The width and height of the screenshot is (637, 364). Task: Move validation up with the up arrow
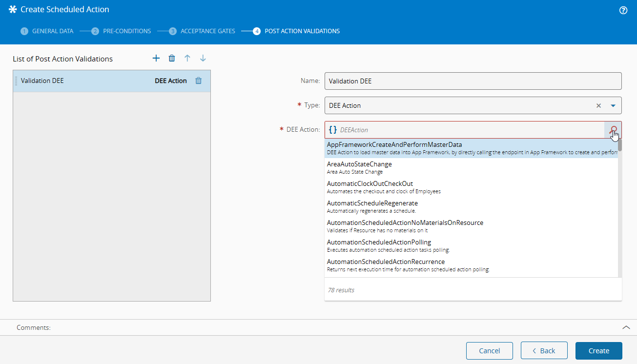click(187, 59)
